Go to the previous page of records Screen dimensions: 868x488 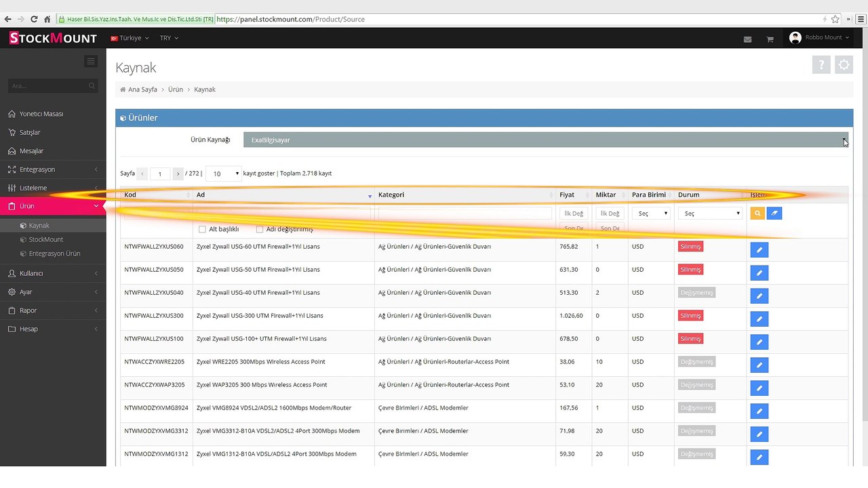[142, 174]
